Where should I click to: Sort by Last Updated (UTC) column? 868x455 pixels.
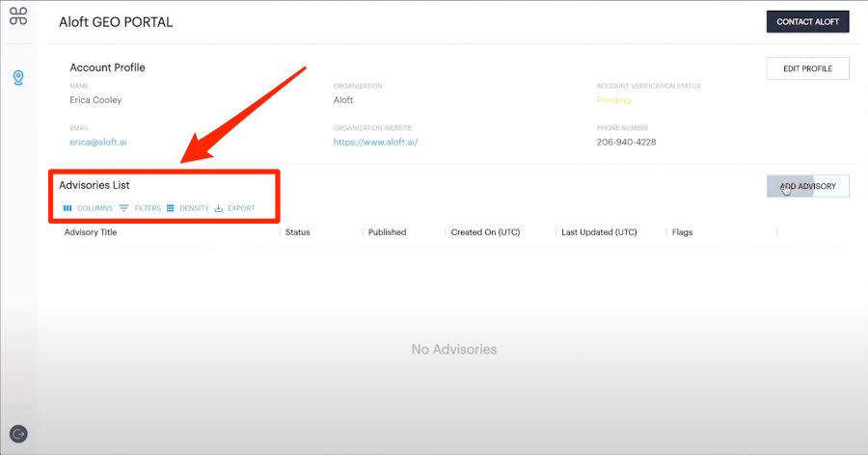(599, 232)
